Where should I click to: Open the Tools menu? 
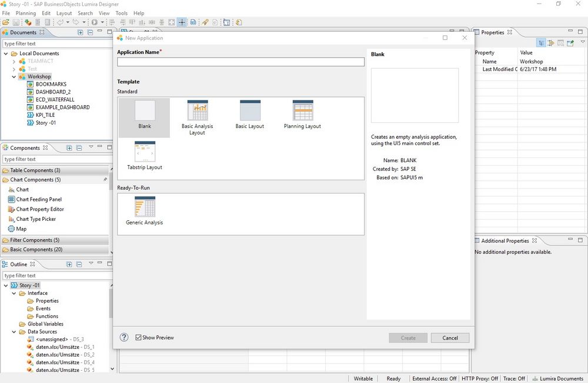coord(122,13)
